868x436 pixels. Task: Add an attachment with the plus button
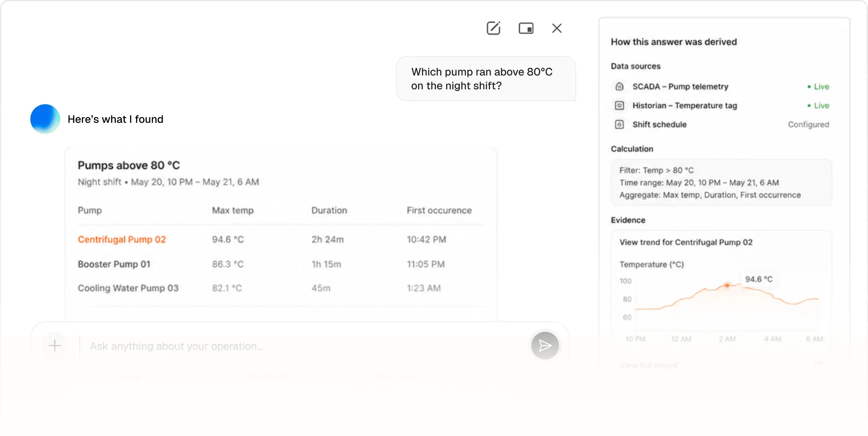pyautogui.click(x=55, y=345)
